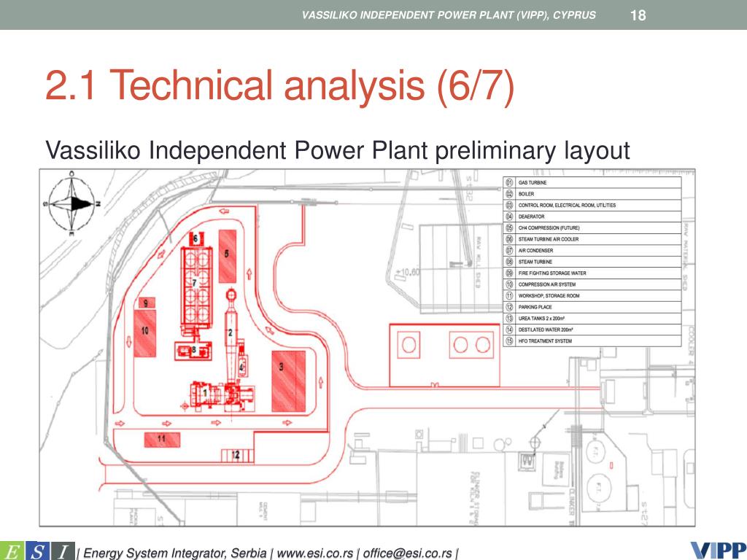
Task: Click the twin circular tanks in red enclosure
Action: (472, 344)
